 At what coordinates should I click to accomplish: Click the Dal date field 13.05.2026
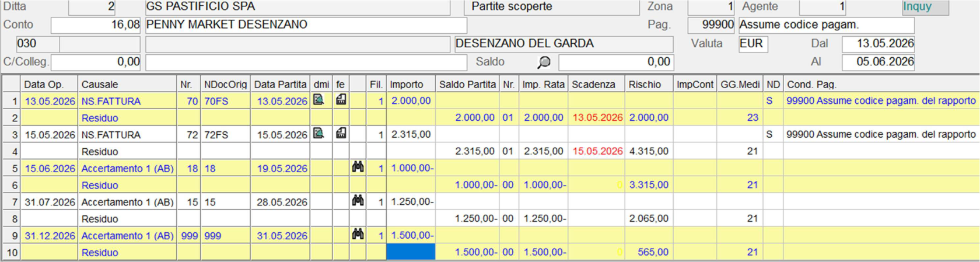[878, 44]
